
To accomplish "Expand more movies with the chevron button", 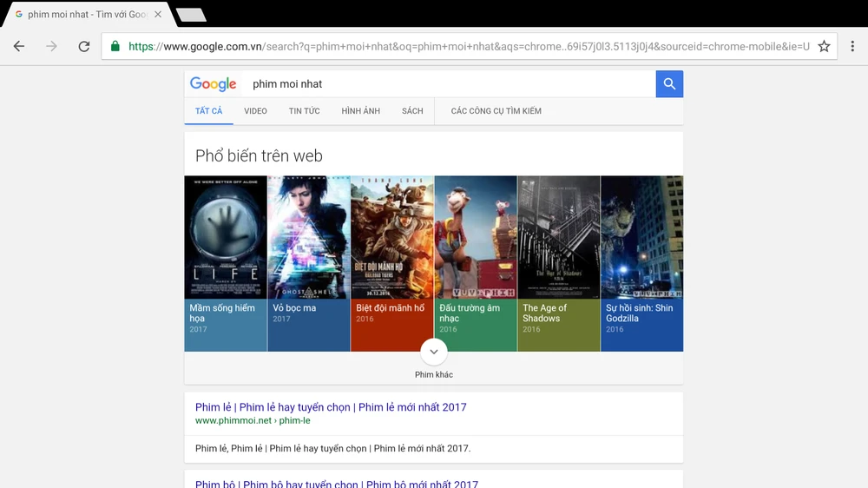I will coord(434,353).
